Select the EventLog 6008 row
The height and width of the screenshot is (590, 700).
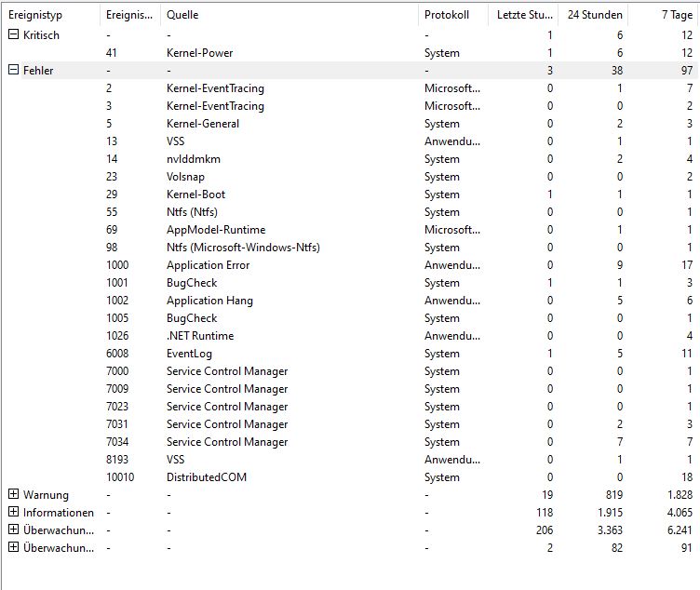350,354
